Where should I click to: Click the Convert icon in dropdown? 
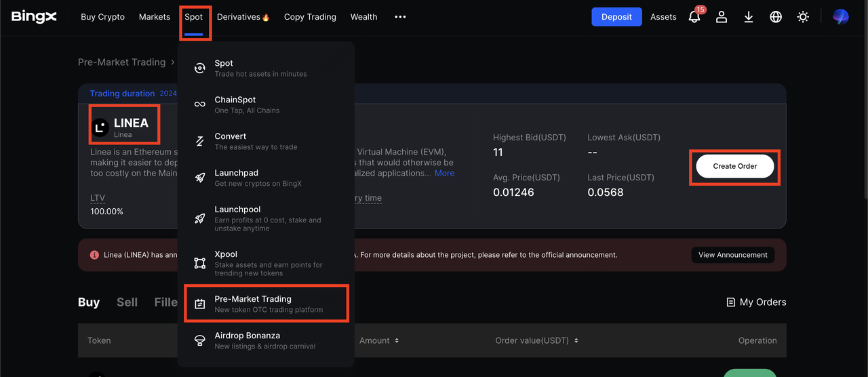[x=199, y=141]
